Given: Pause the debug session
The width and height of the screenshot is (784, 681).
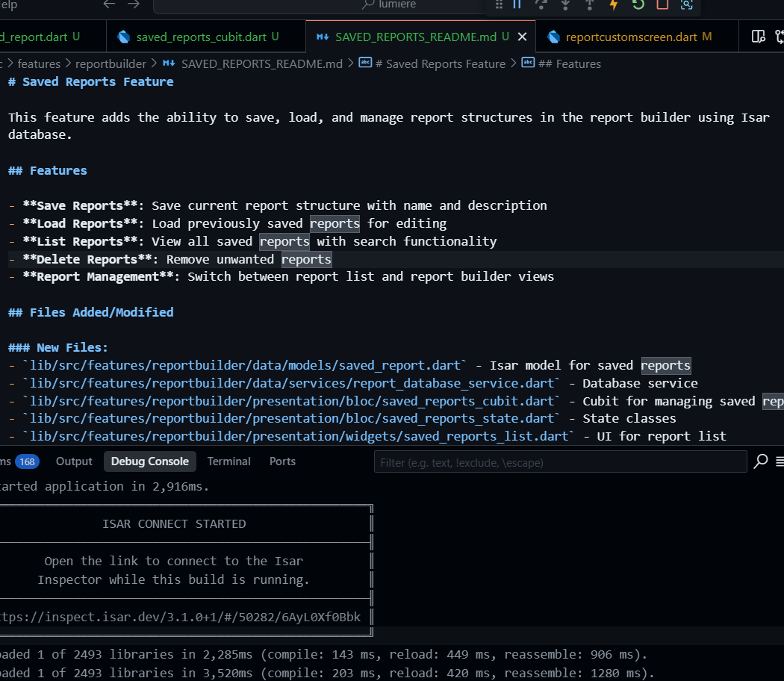Looking at the screenshot, I should tap(517, 4).
